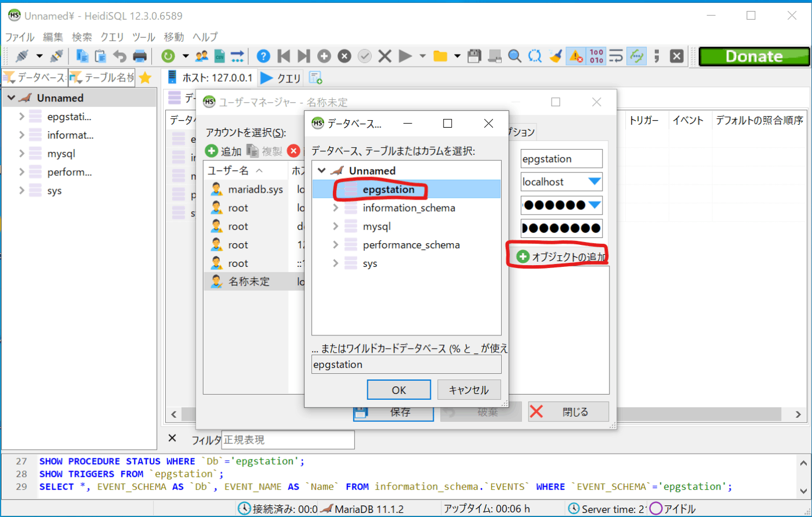Click the import CSV file icon

[x=219, y=56]
